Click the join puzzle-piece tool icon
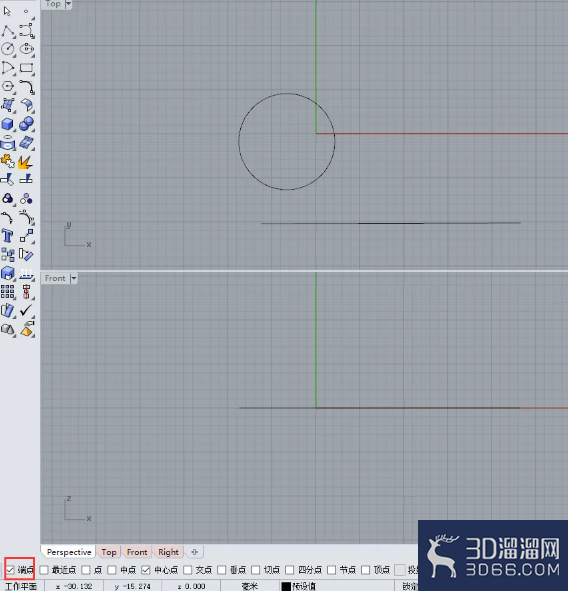Viewport: 568px width, 591px height. [x=8, y=161]
